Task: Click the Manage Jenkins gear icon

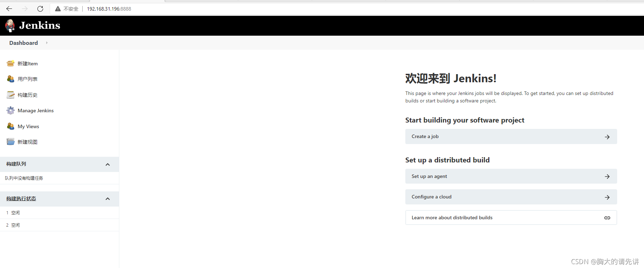Action: click(x=11, y=111)
